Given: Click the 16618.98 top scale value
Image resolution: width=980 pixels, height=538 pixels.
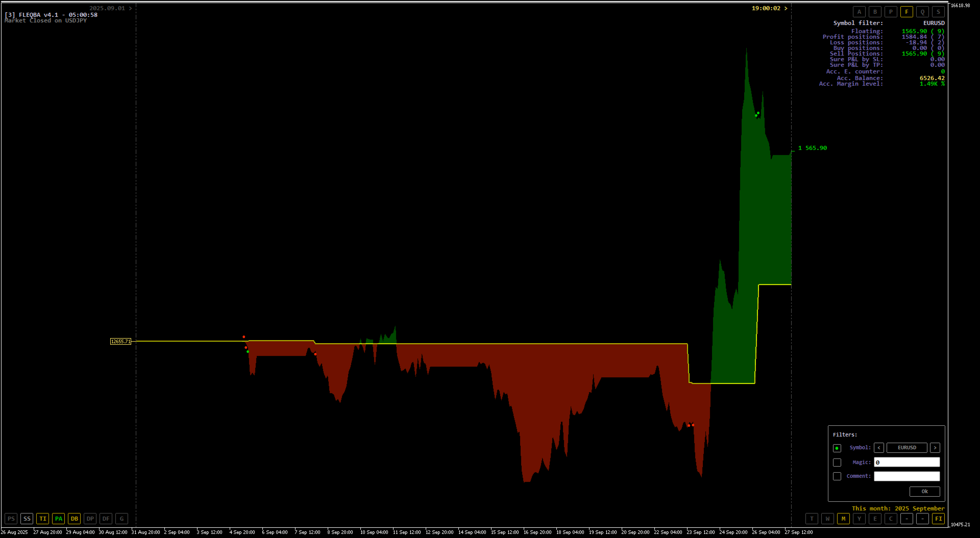Looking at the screenshot, I should [x=960, y=6].
